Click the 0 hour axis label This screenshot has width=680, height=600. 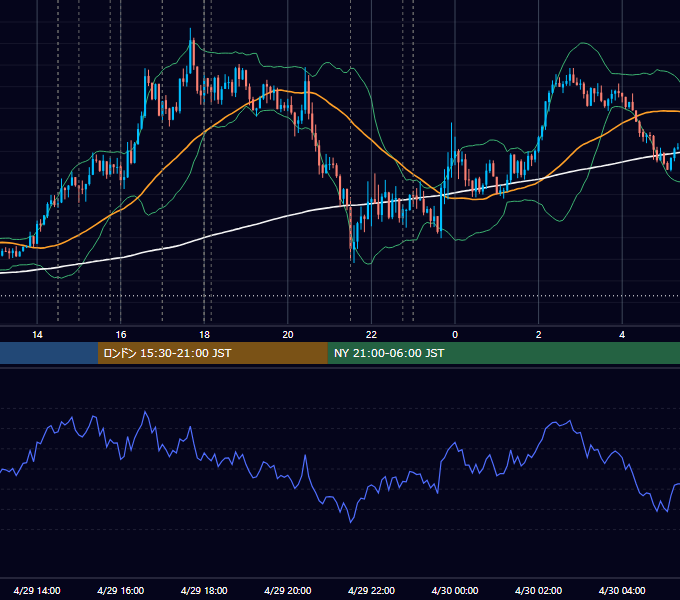455,335
